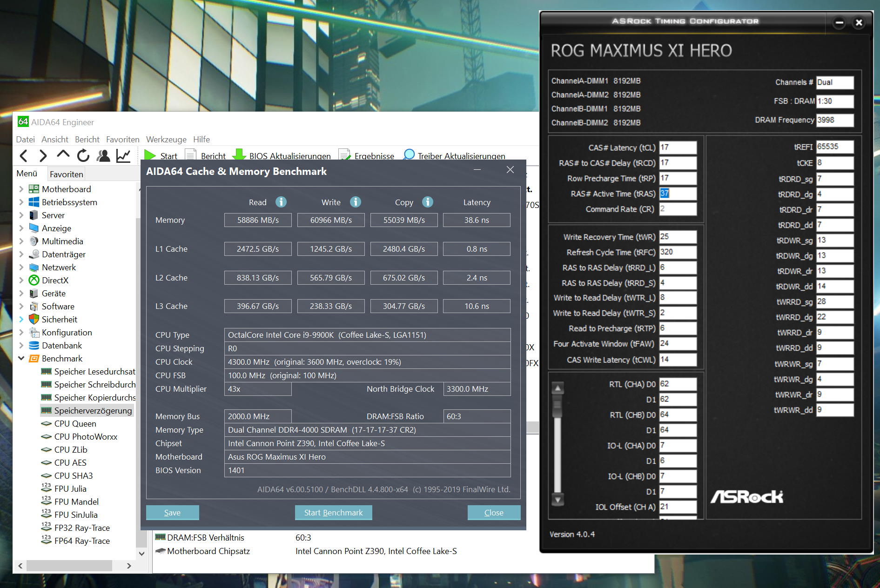The width and height of the screenshot is (880, 588).
Task: Click the AIDA64 forward navigation arrow
Action: click(43, 156)
